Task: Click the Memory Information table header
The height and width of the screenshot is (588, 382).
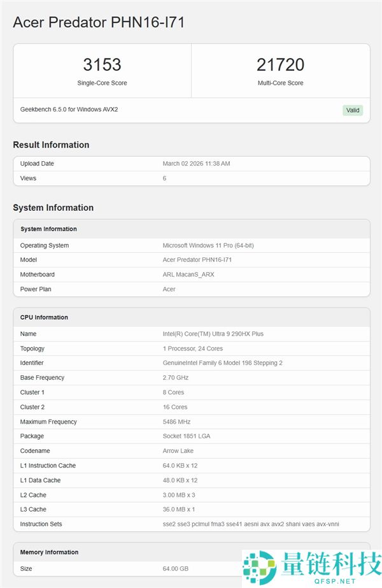Action: (49, 552)
